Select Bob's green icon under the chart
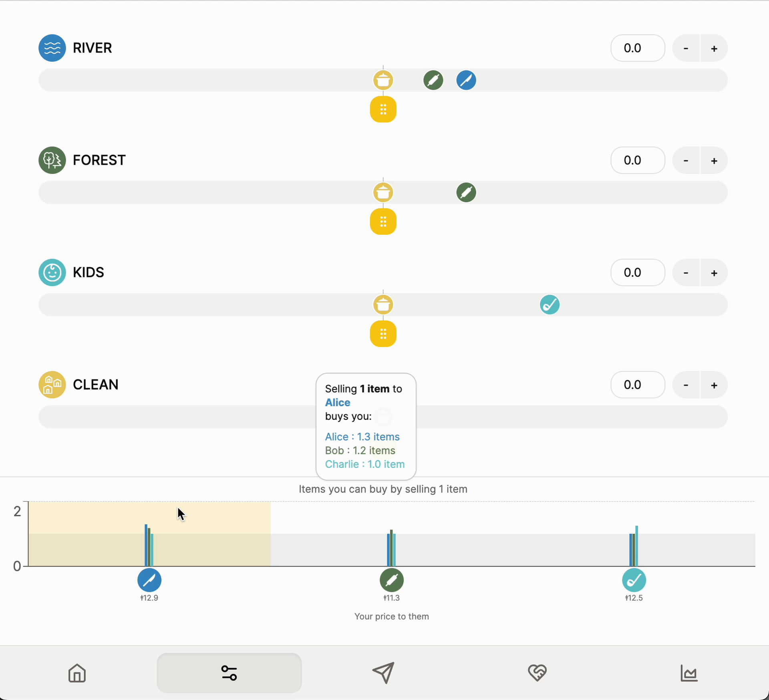769x700 pixels. (x=392, y=580)
